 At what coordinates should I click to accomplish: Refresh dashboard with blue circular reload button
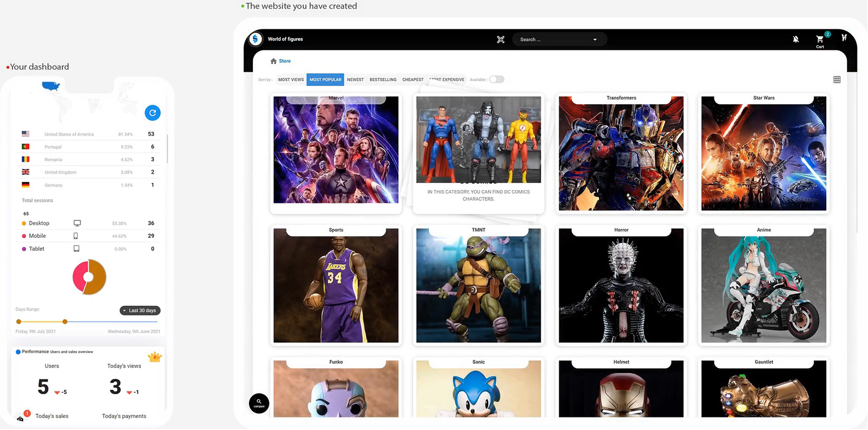click(x=153, y=113)
